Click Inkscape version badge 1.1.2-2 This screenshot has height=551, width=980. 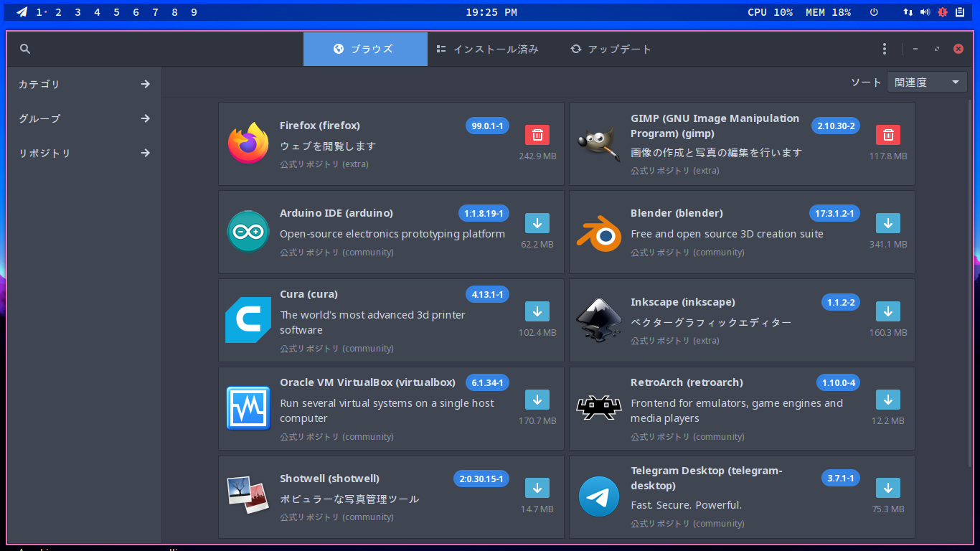841,302
